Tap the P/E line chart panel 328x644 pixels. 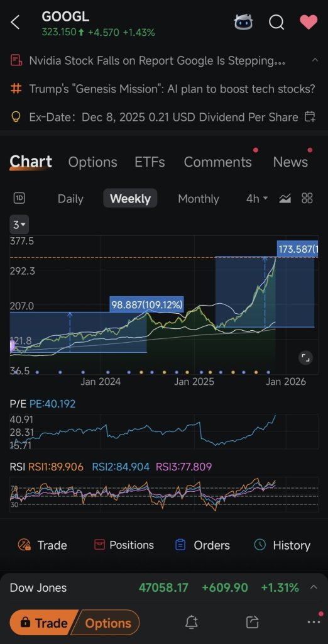[x=164, y=431]
